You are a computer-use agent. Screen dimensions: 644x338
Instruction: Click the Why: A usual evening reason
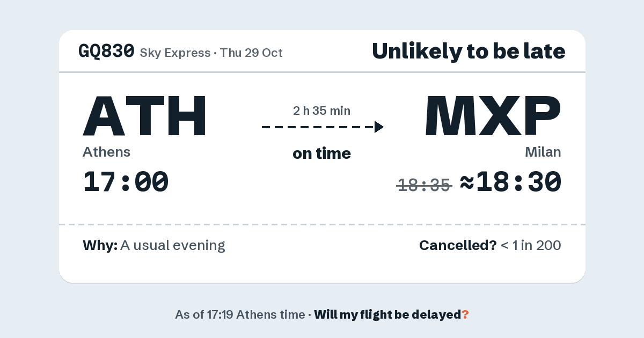pos(154,246)
